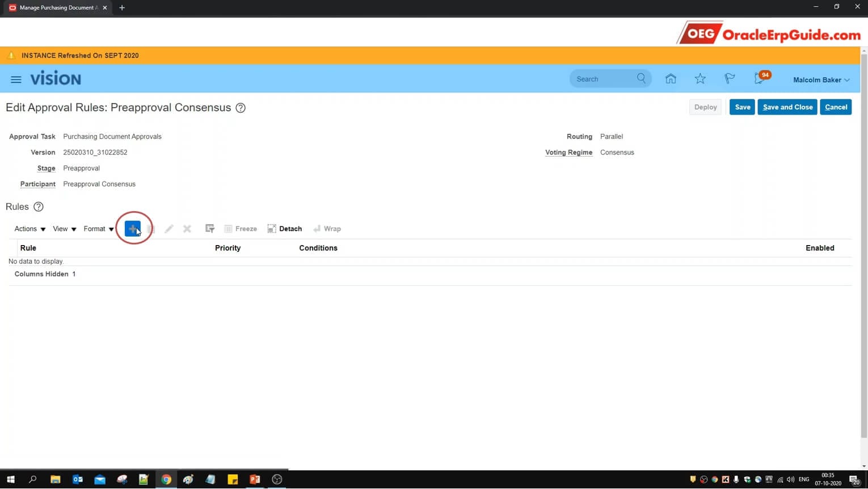Click the Priority column header
This screenshot has height=489, width=868.
click(x=227, y=248)
